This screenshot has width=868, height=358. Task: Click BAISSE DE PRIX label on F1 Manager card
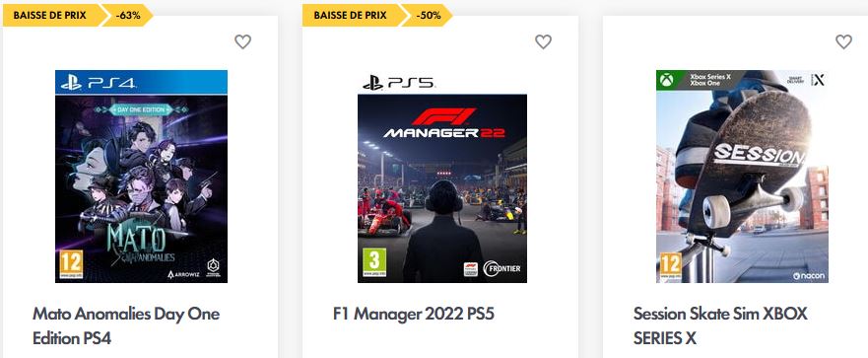pos(350,16)
